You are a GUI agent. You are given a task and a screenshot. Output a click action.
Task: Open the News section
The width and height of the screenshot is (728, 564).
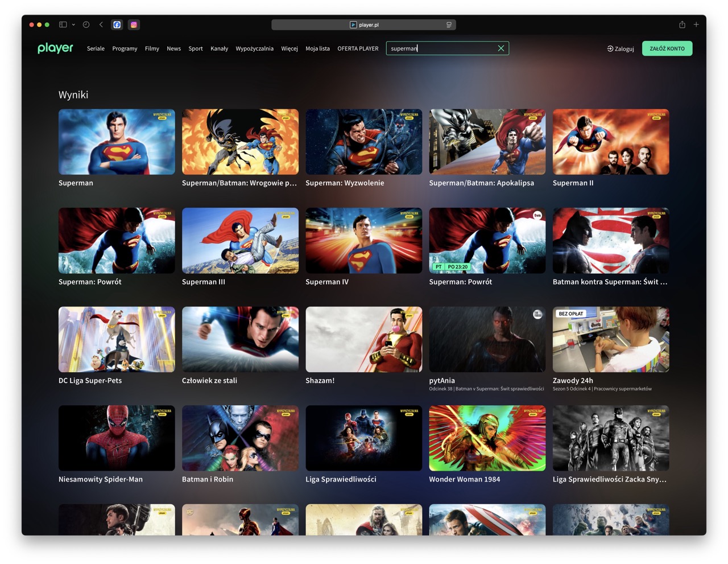pos(173,48)
